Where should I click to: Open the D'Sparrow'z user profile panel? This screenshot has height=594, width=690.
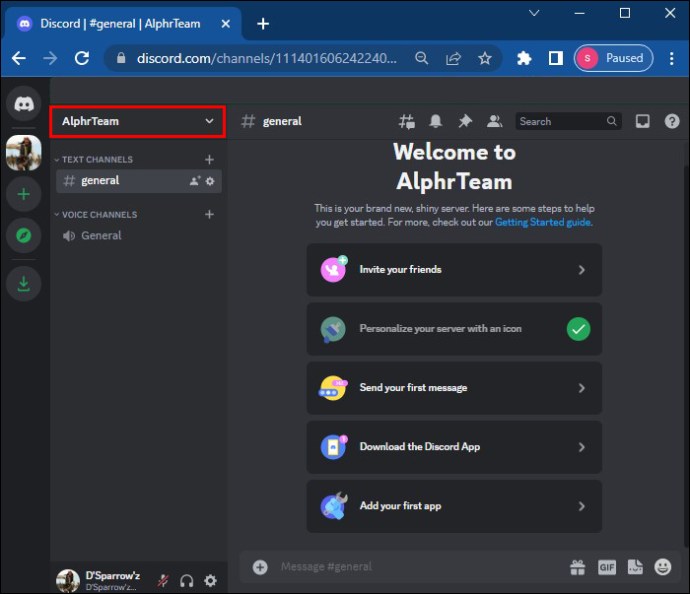coord(99,581)
